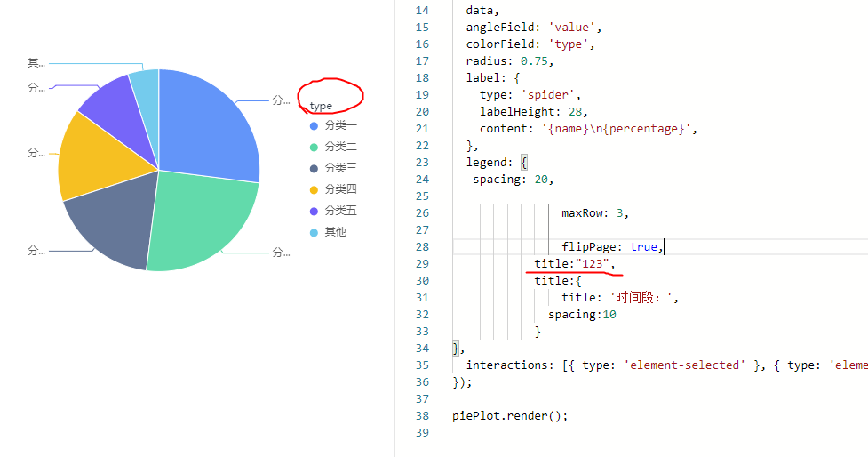Screen dimensions: 868x457
Task: Click the 'maxRow: 3' code line
Action: (595, 212)
